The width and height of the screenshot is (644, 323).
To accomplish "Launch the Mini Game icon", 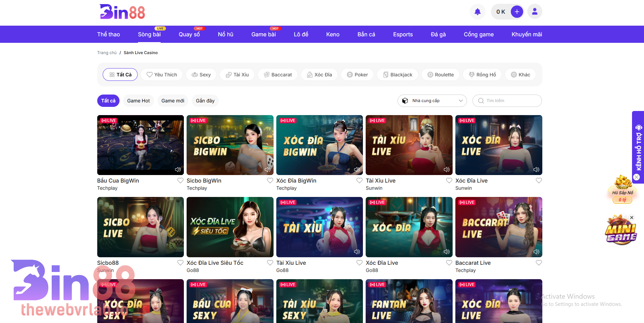I will (x=620, y=229).
